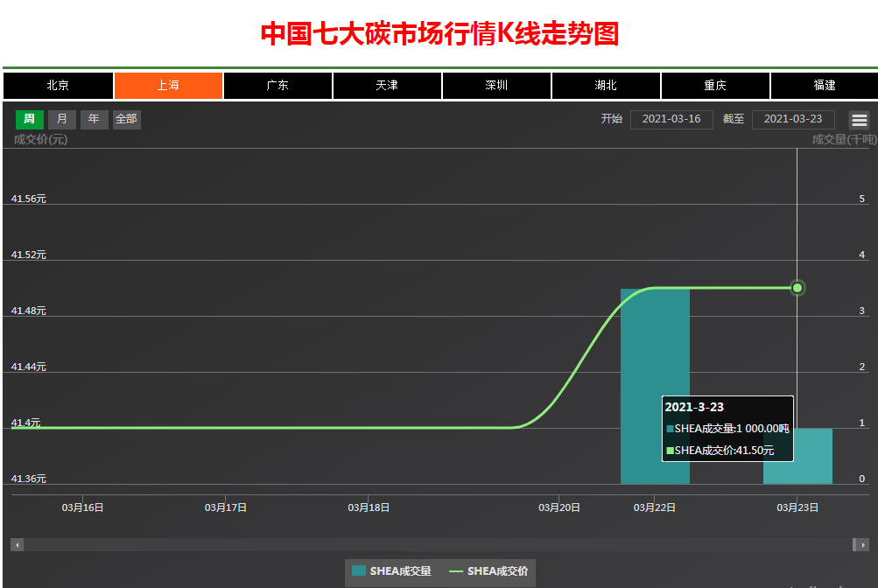Switch to the 广东 market tab
The width and height of the screenshot is (878, 588).
click(x=277, y=86)
